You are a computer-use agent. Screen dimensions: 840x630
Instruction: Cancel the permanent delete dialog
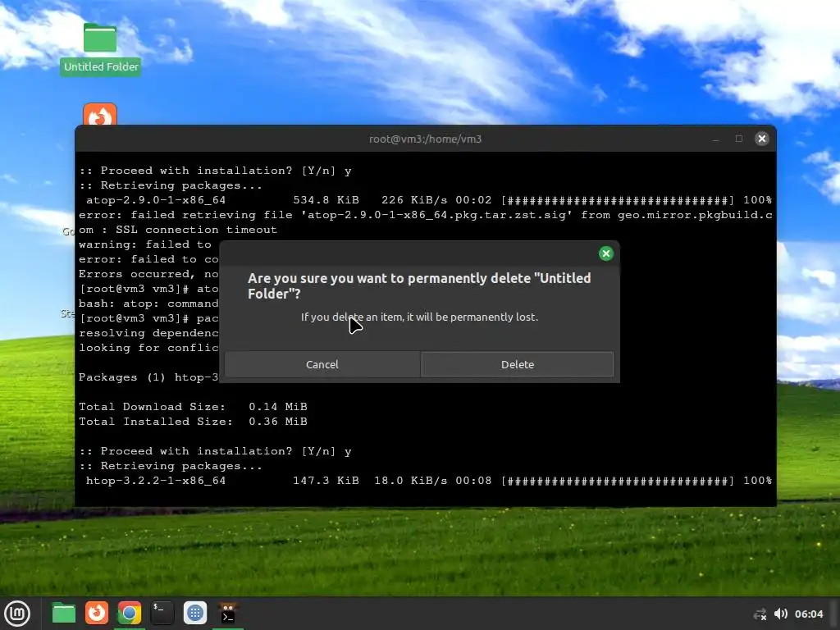coord(322,364)
